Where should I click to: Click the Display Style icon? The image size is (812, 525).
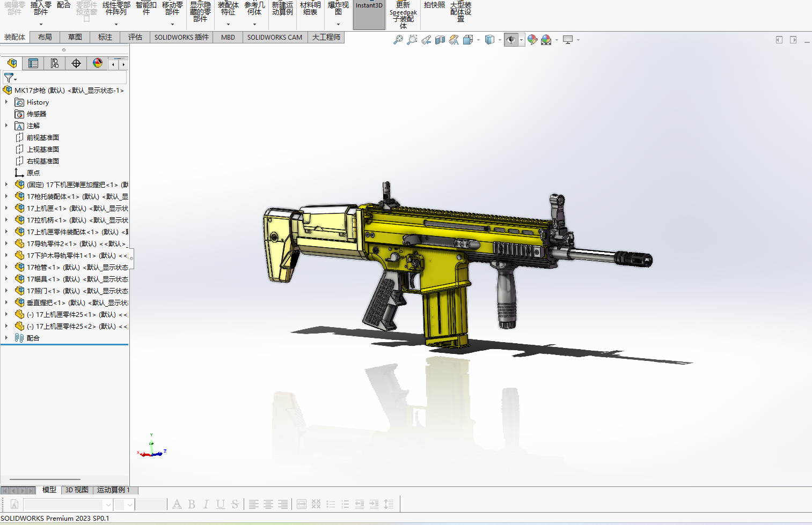(489, 40)
